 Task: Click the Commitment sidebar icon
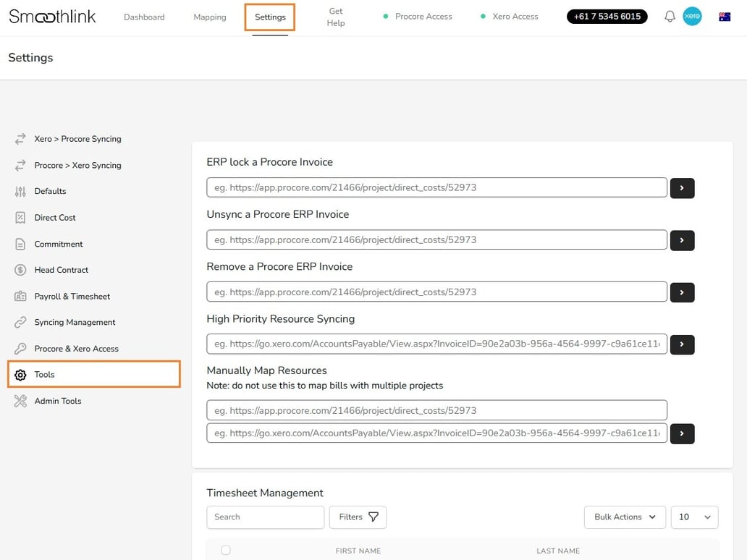click(20, 244)
